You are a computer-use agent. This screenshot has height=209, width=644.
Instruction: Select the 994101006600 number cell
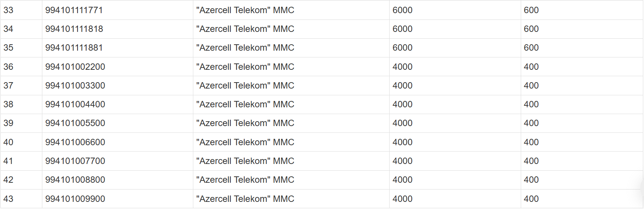(x=75, y=142)
